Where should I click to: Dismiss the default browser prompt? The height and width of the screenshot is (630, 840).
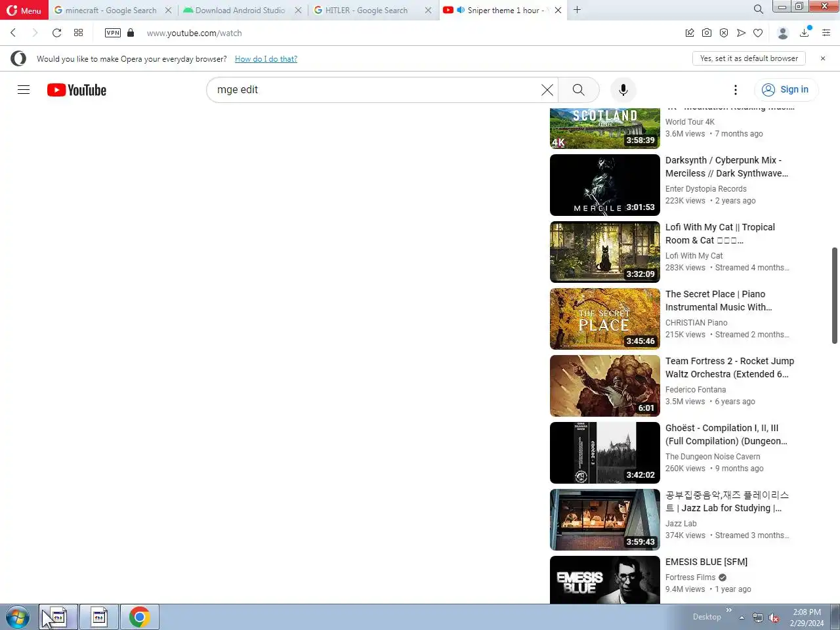(x=823, y=58)
